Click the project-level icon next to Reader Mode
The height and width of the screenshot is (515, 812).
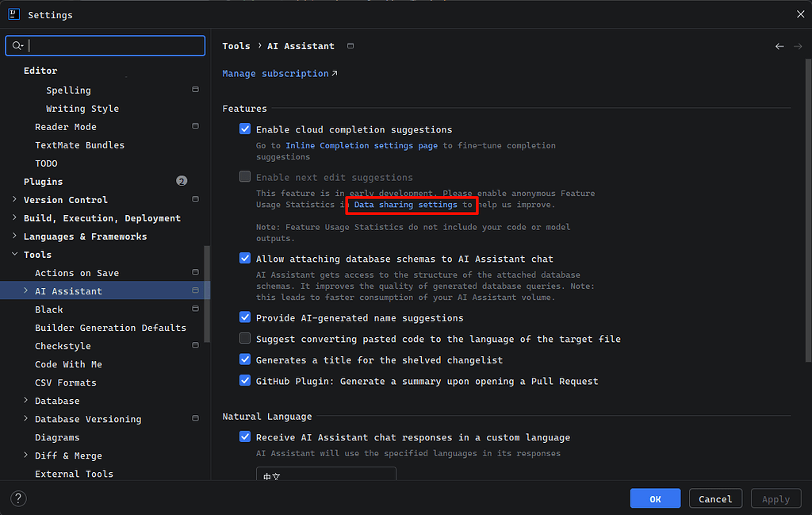[195, 126]
